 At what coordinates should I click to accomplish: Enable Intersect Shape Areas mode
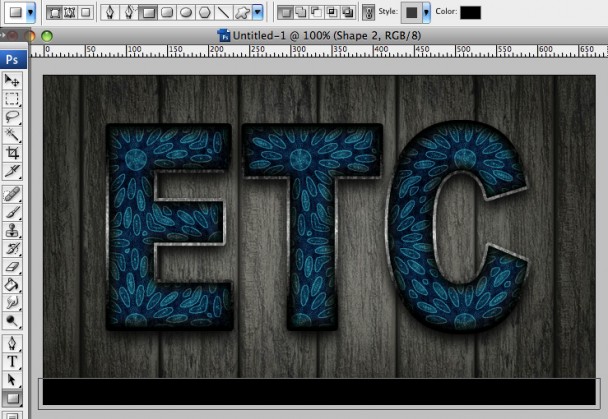tap(332, 13)
